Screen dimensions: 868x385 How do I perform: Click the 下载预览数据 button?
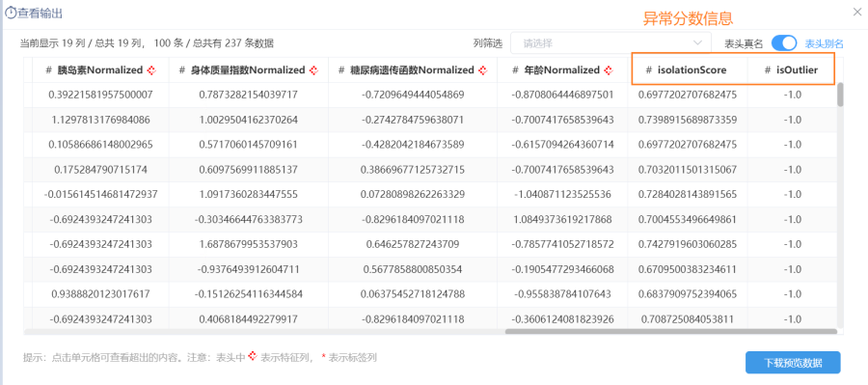pos(793,363)
